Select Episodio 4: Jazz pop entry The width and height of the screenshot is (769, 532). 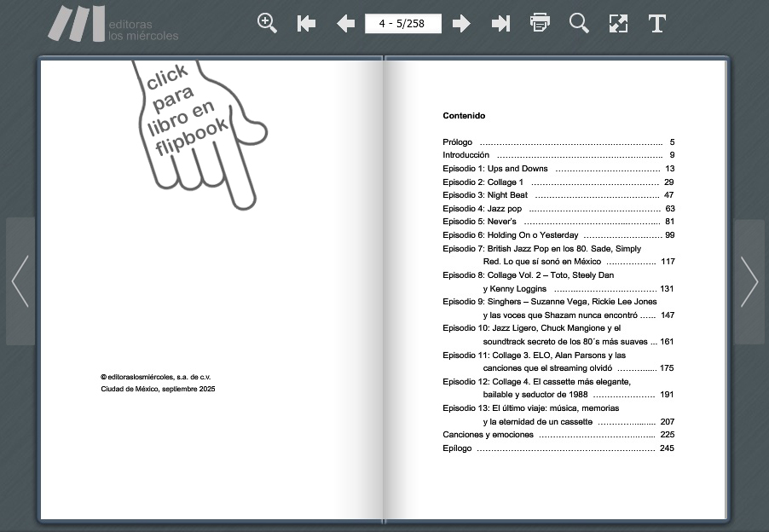[x=482, y=208]
